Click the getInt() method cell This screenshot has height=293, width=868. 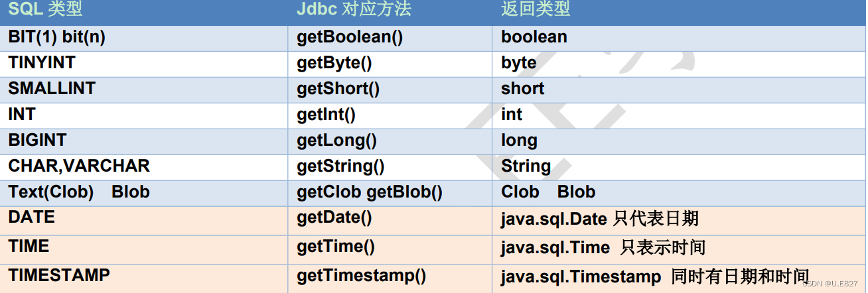pos(326,115)
